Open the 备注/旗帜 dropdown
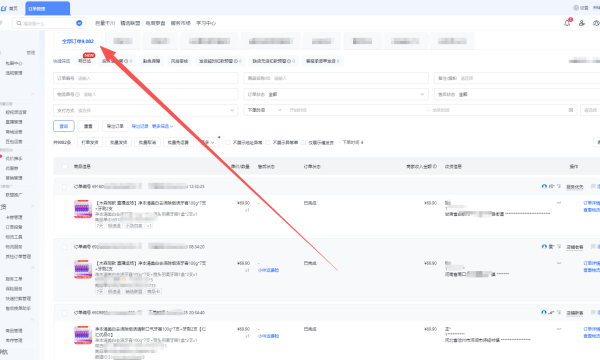600x360 pixels. (517, 78)
